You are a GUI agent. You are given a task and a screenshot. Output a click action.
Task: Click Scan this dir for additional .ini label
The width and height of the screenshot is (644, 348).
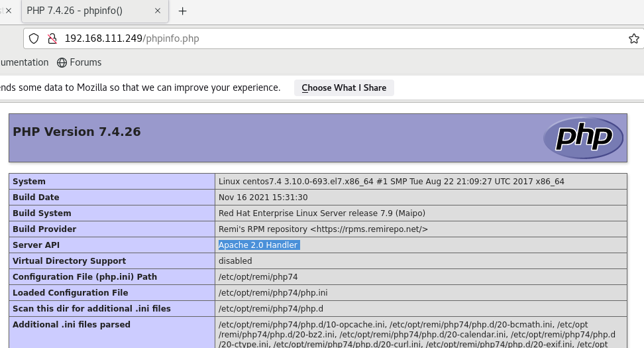pos(91,308)
